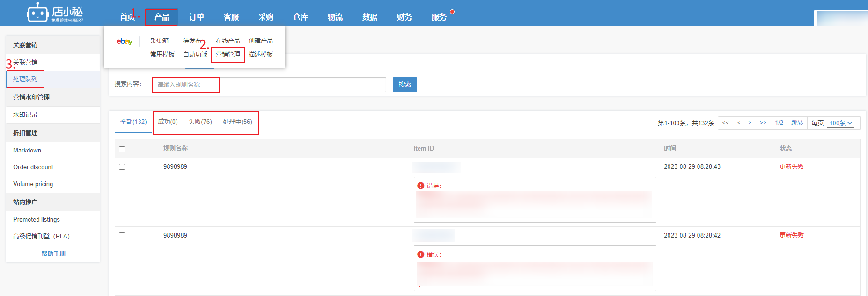Open the 100条 per-page dropdown
The image size is (868, 296).
coord(841,123)
